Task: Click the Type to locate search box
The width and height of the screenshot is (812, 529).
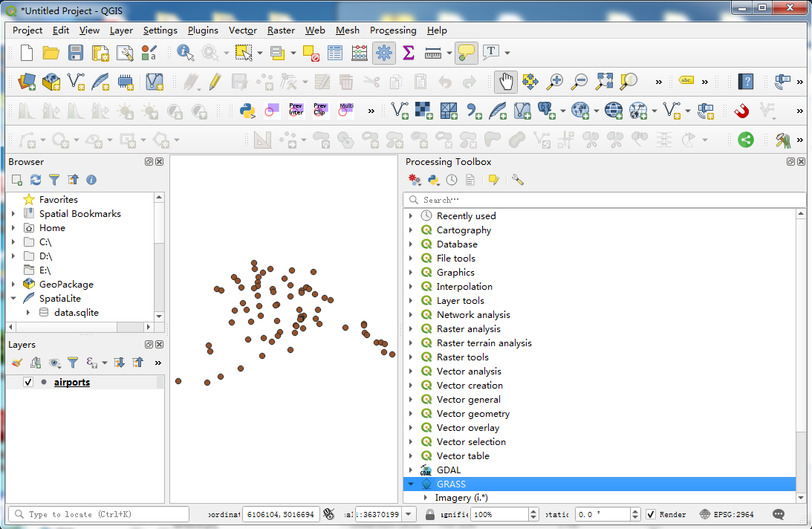Action: click(98, 514)
